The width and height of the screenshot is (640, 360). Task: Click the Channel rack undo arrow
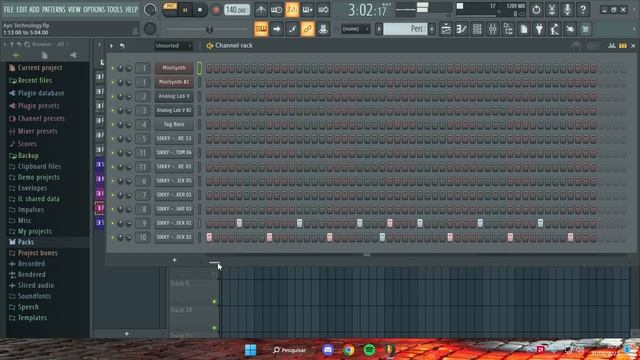tap(122, 46)
